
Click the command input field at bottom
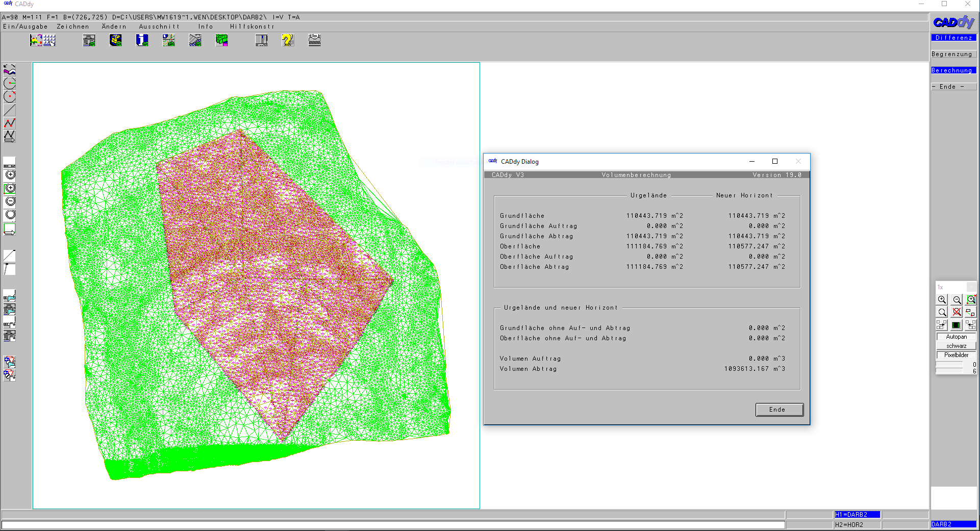click(393, 524)
